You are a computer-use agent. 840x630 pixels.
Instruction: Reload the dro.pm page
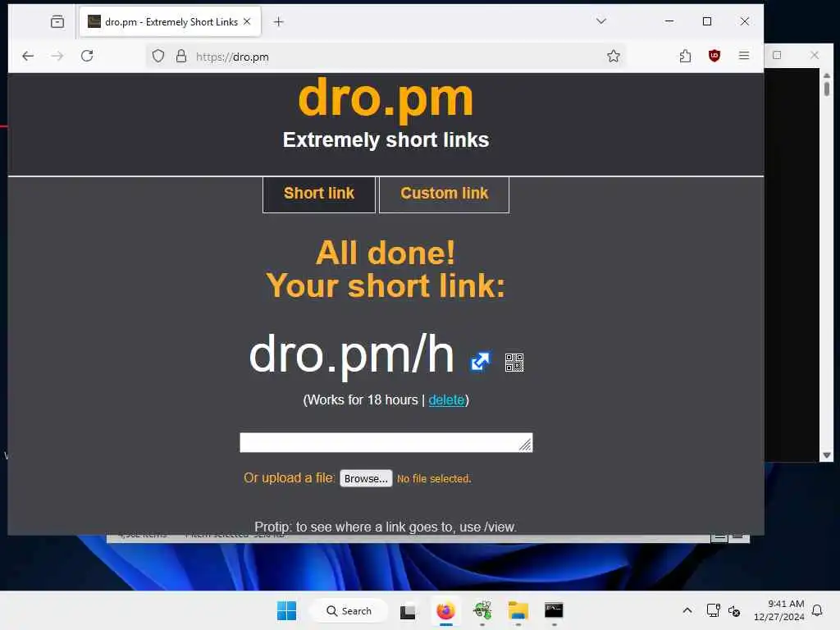[x=87, y=56]
